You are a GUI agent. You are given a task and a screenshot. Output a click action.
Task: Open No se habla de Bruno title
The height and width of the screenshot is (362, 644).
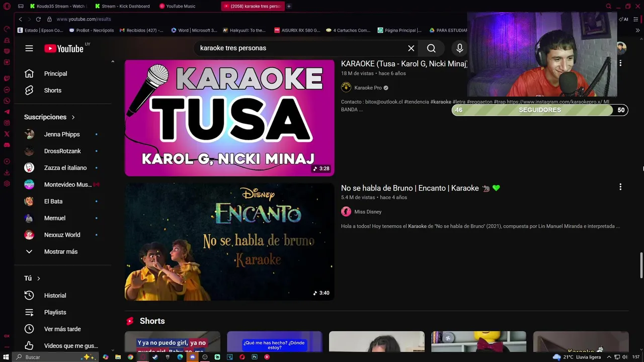tap(421, 188)
